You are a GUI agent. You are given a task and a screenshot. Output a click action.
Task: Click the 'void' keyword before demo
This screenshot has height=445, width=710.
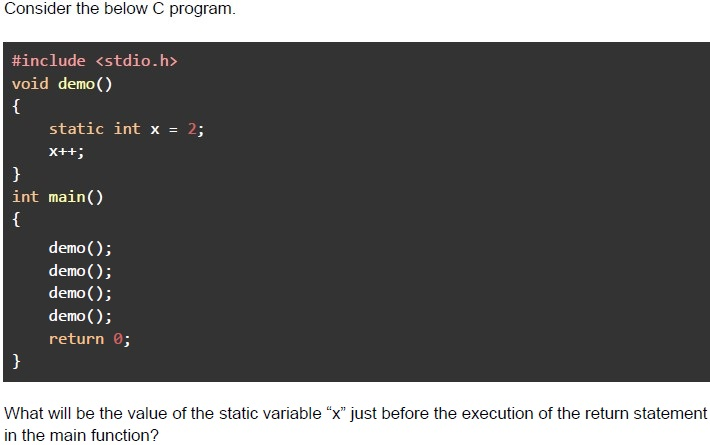coord(30,84)
